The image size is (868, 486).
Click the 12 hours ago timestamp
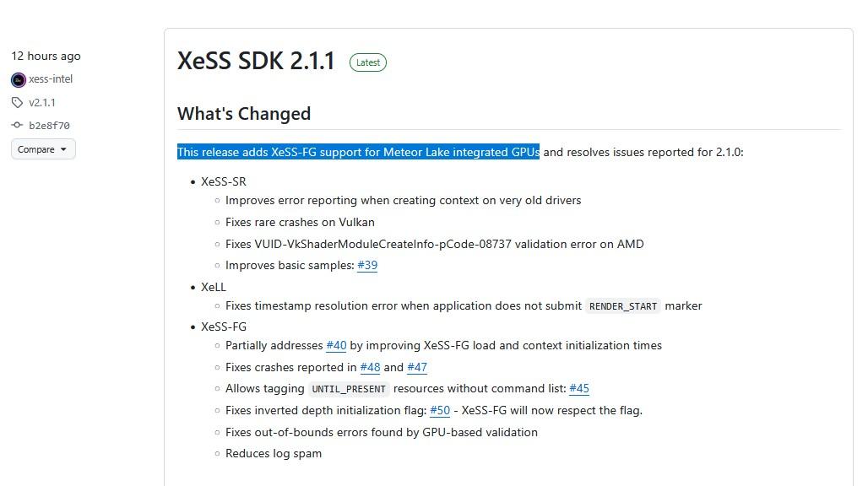tap(46, 56)
